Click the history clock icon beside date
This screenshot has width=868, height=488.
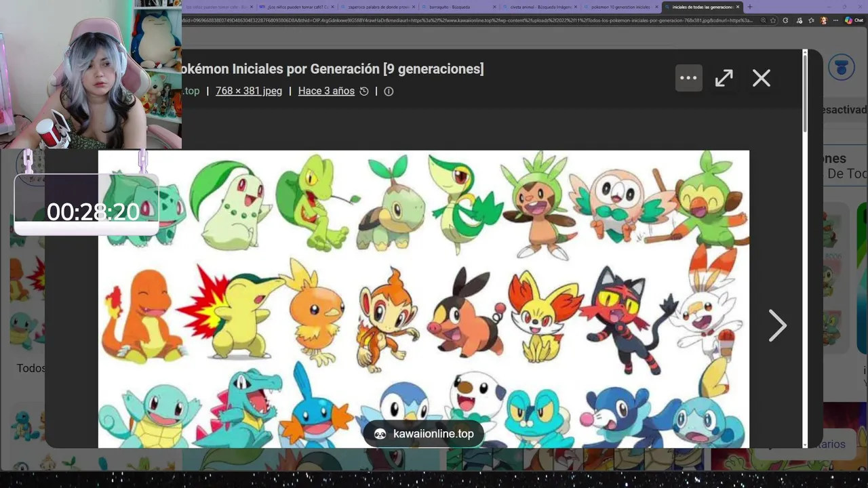364,91
